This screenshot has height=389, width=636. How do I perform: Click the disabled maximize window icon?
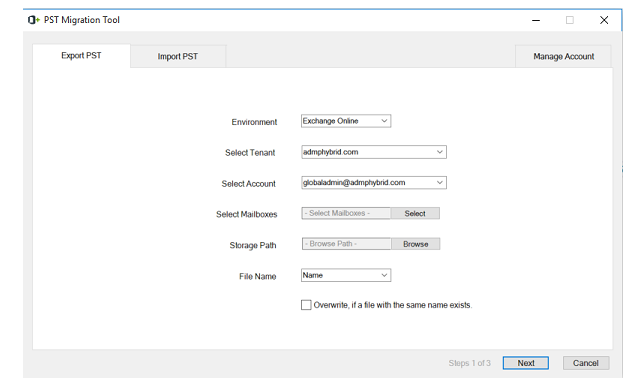(x=570, y=20)
